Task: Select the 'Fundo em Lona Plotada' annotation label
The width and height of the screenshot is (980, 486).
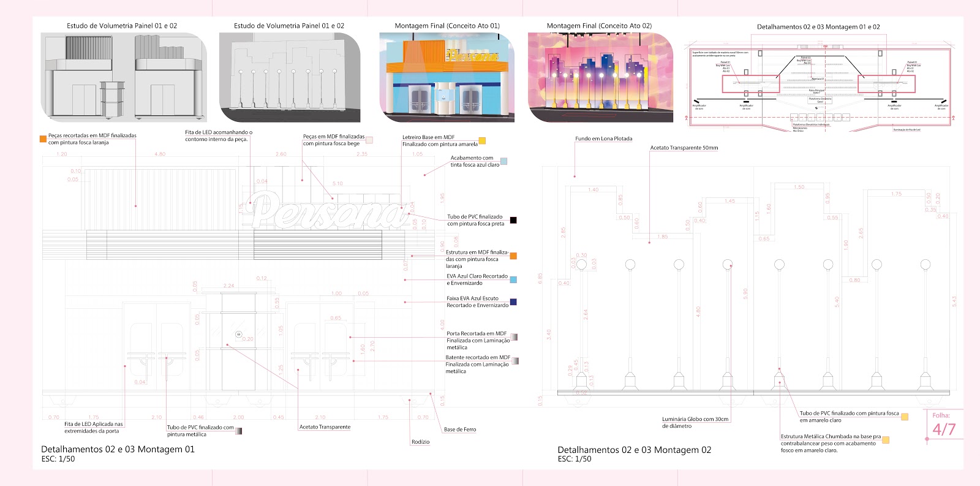Action: coord(603,139)
